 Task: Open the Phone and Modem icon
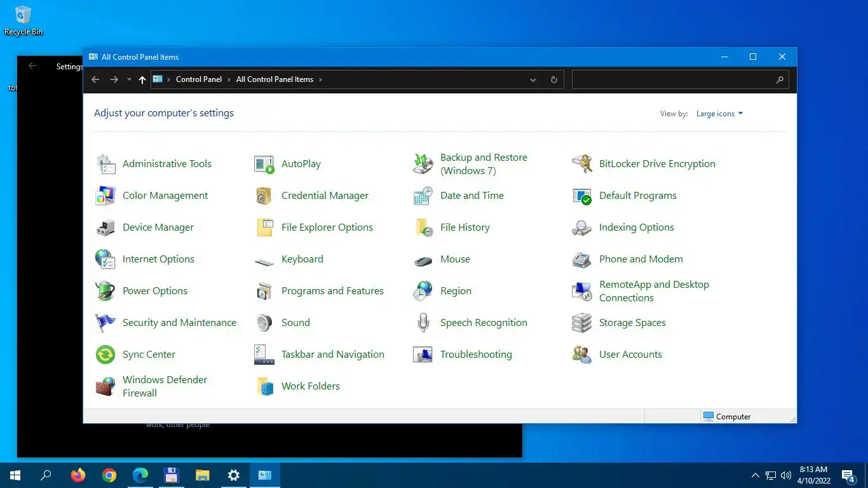[582, 259]
